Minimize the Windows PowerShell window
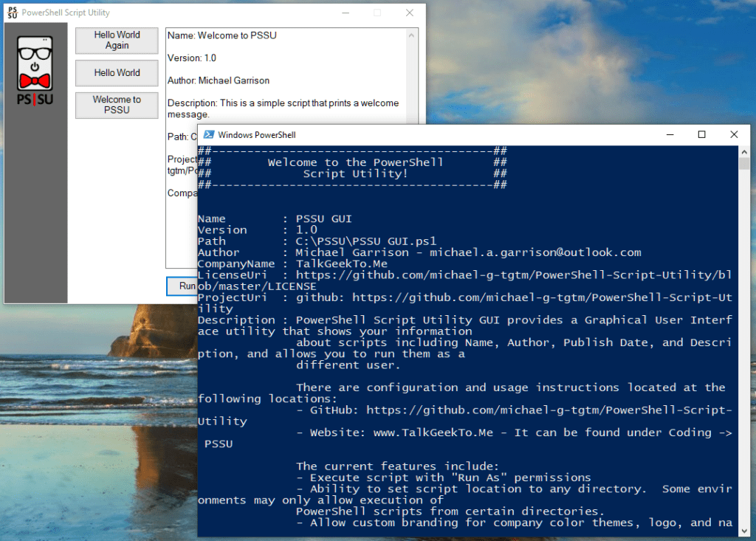756x541 pixels. pyautogui.click(x=670, y=134)
